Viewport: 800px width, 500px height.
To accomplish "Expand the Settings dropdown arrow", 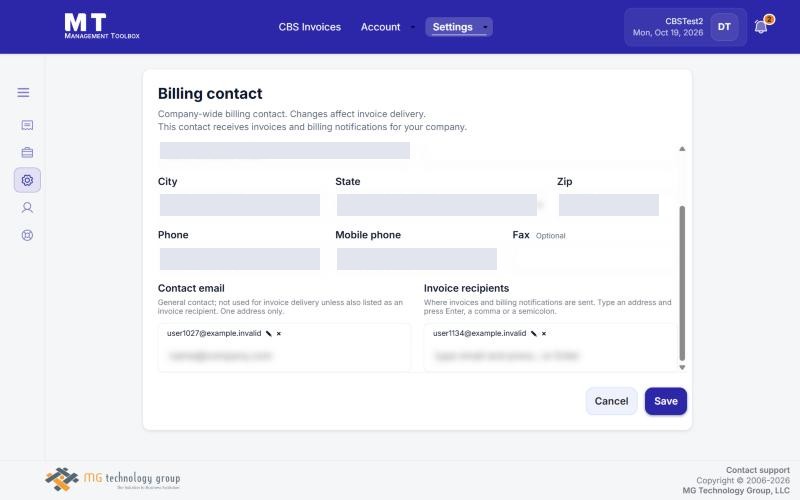I will pos(485,27).
